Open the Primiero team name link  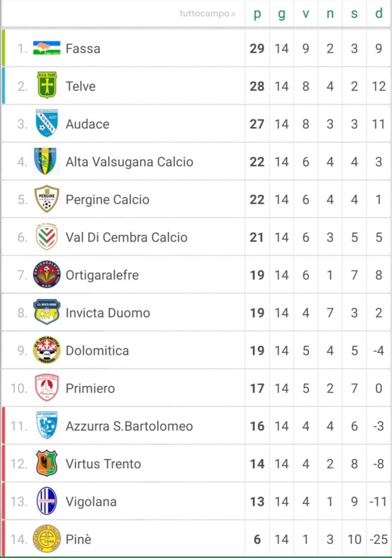click(x=90, y=388)
